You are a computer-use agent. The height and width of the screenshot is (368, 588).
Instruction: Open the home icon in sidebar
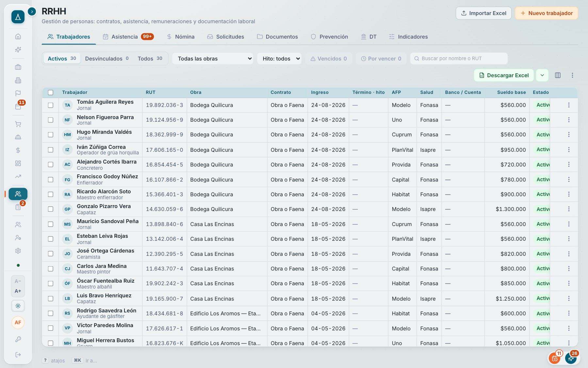(x=18, y=36)
